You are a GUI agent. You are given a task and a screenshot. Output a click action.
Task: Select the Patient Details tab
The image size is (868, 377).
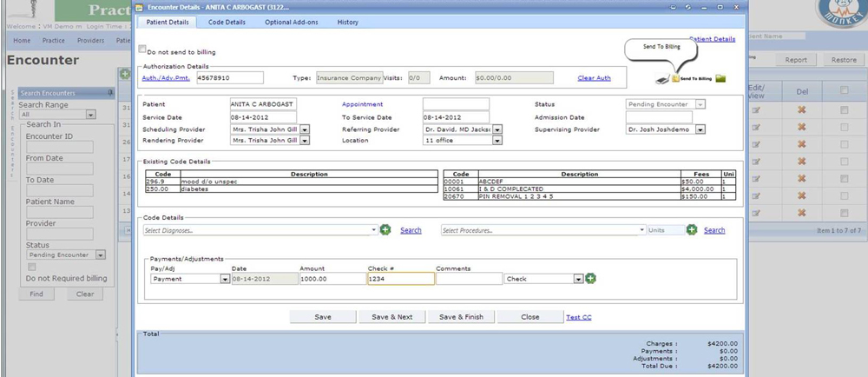tap(168, 22)
